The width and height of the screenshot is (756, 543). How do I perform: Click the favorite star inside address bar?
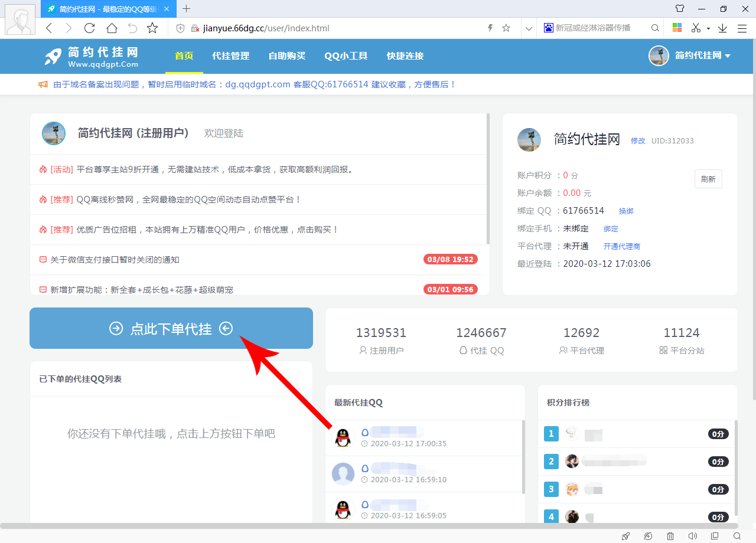pos(506,28)
